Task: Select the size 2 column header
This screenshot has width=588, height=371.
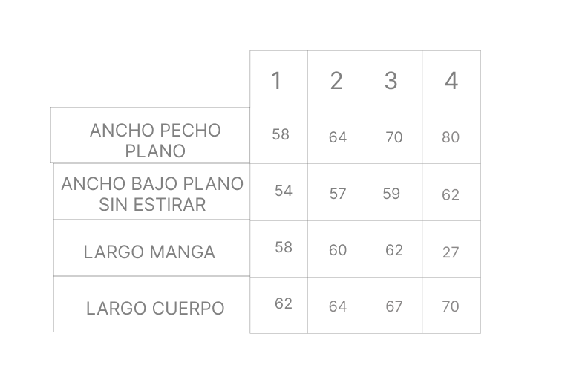Action: 336,80
